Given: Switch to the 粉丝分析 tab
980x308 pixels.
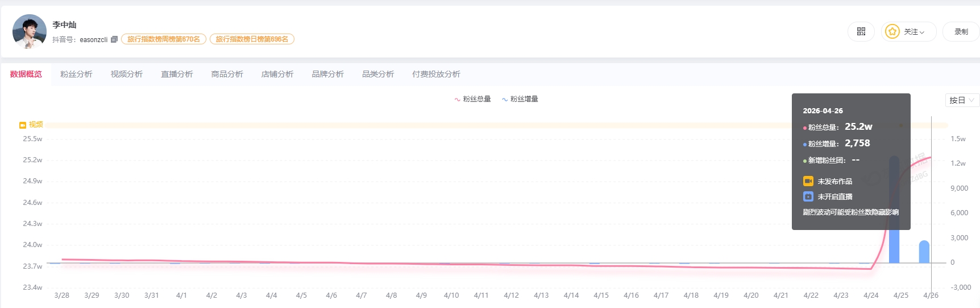Looking at the screenshot, I should tap(76, 74).
